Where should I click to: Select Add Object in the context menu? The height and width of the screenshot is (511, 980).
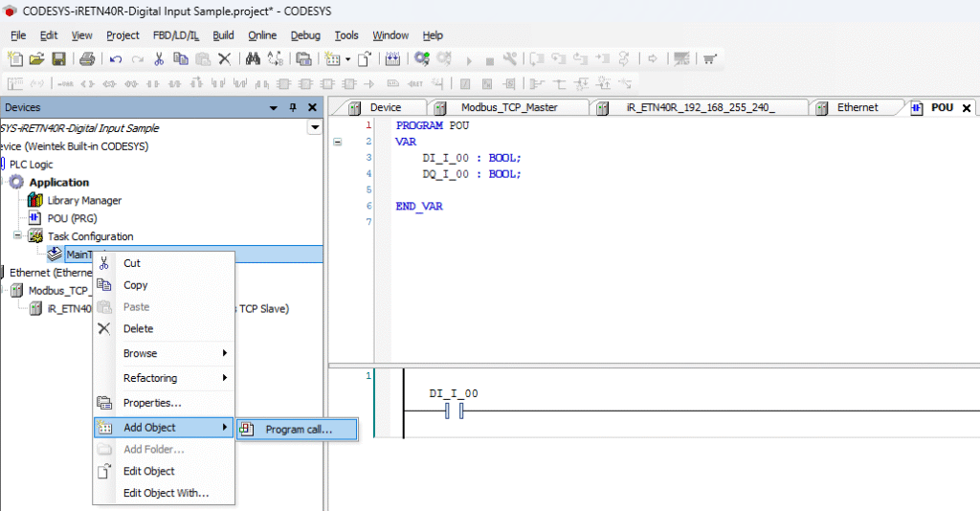pyautogui.click(x=163, y=428)
